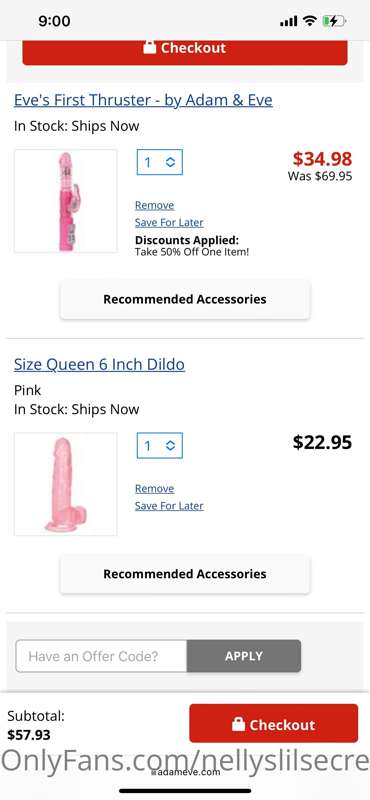Screen dimensions: 370x800
Task: Open Eve's First Thruster product link
Action: pos(143,99)
